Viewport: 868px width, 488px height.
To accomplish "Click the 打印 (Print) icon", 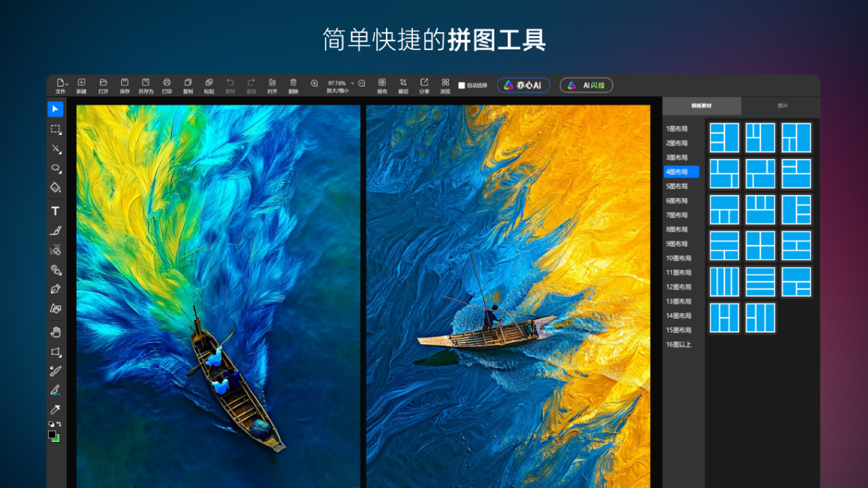I will tap(167, 85).
